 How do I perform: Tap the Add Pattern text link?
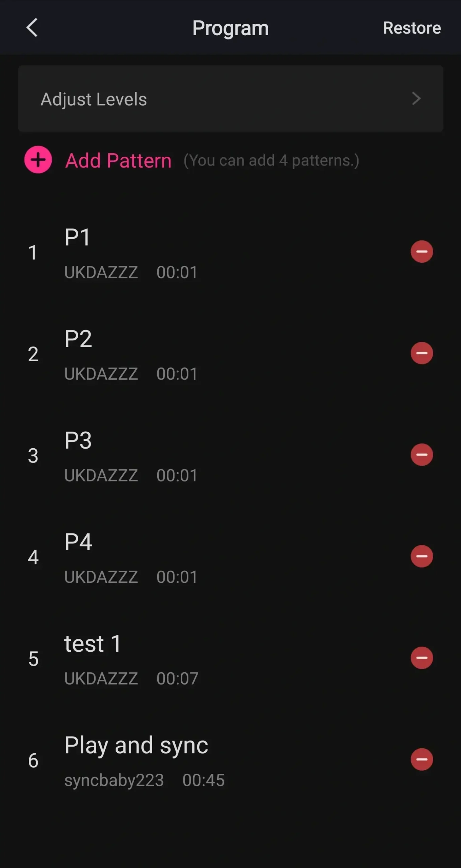tap(118, 160)
